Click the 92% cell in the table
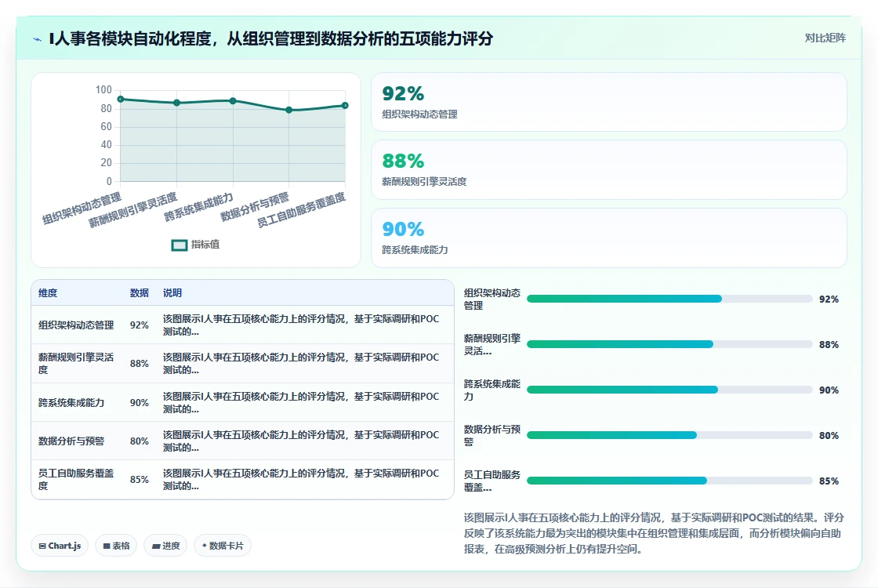878x588 pixels. pos(140,325)
